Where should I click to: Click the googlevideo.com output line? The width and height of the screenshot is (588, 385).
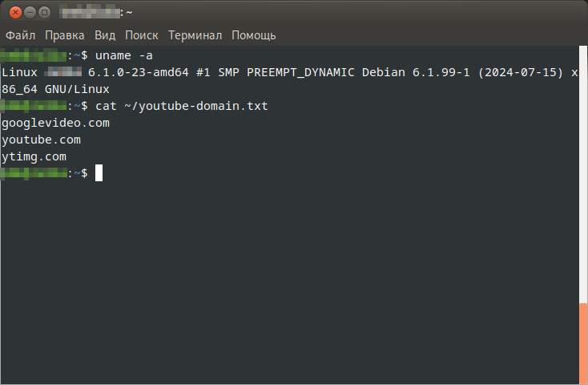click(x=55, y=124)
